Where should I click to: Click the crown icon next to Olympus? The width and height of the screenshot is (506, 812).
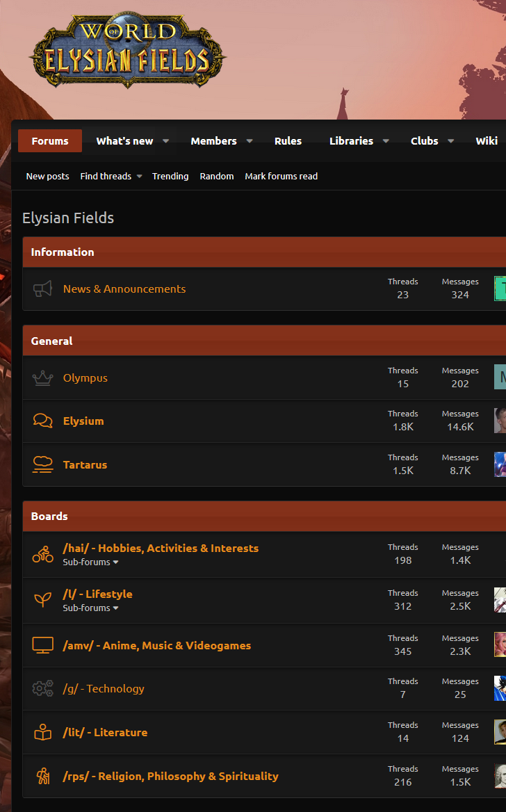click(43, 378)
